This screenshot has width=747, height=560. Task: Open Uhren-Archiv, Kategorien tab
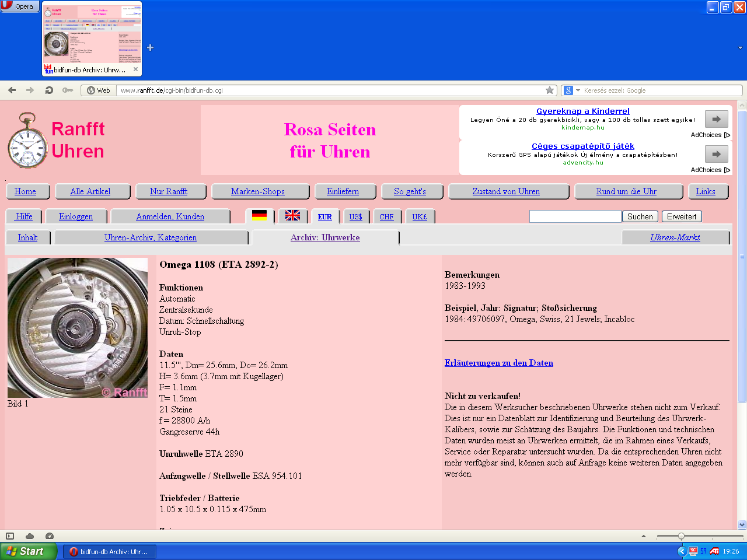pyautogui.click(x=151, y=237)
